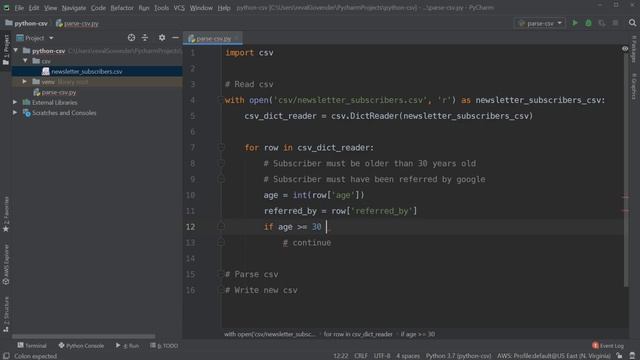Toggle the inspections eye icon in editor
The image size is (640, 360).
point(625,49)
